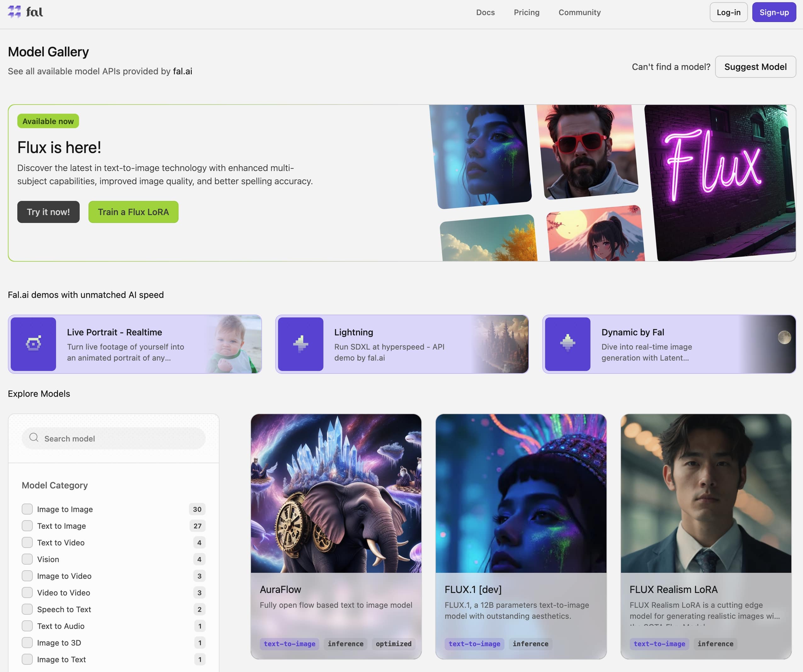Viewport: 803px width, 672px height.
Task: Click the Lightning demo icon
Action: 301,343
